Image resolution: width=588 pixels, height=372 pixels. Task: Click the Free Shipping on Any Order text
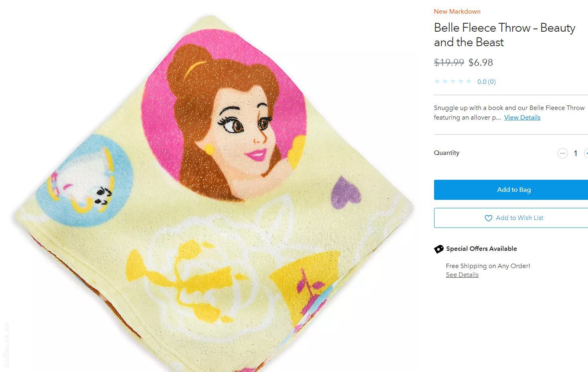pyautogui.click(x=488, y=266)
